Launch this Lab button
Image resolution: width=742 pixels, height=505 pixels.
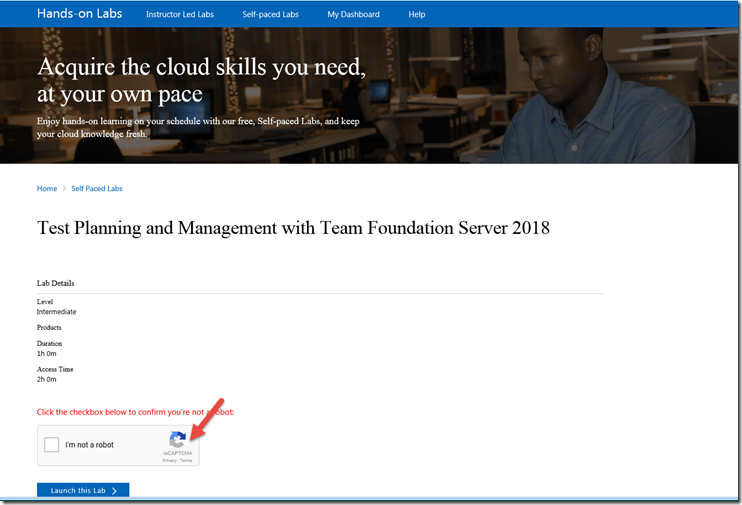click(x=83, y=490)
